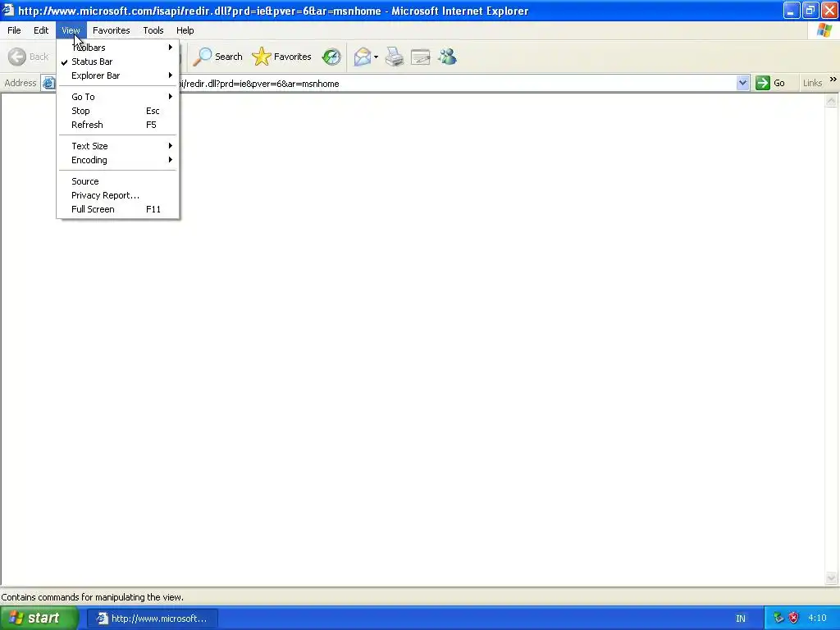This screenshot has width=840, height=630.
Task: Expand the Encoding submenu
Action: point(118,160)
